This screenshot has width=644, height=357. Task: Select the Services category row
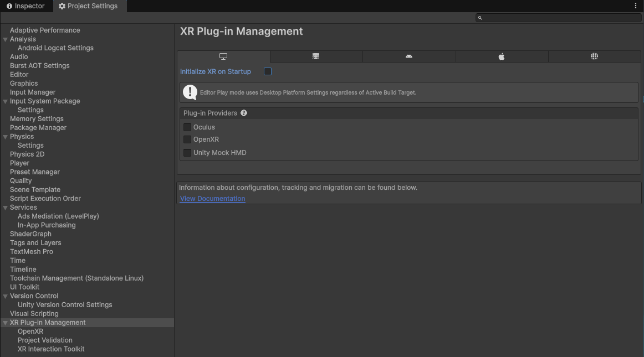pos(87,208)
